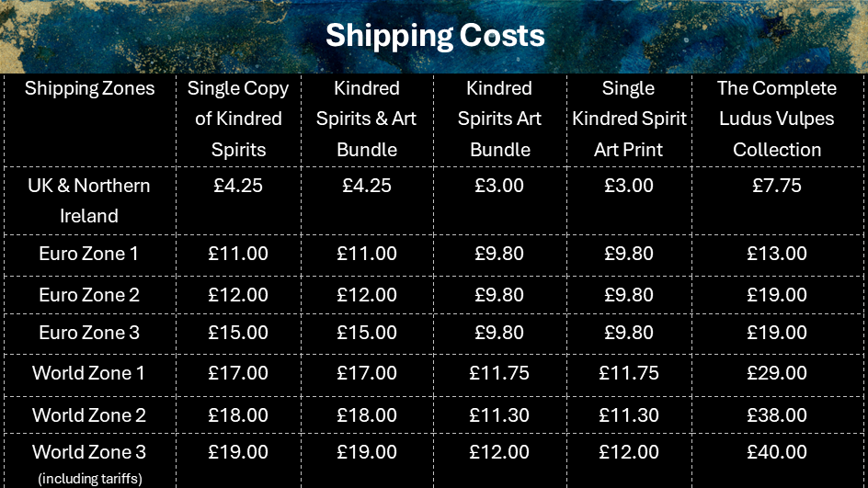Click the (including tariffs) note

point(89,478)
